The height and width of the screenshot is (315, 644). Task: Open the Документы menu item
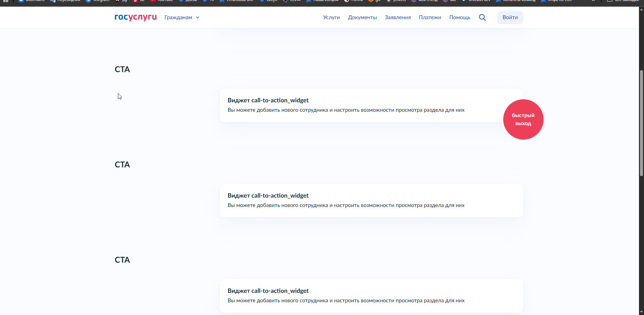click(362, 17)
